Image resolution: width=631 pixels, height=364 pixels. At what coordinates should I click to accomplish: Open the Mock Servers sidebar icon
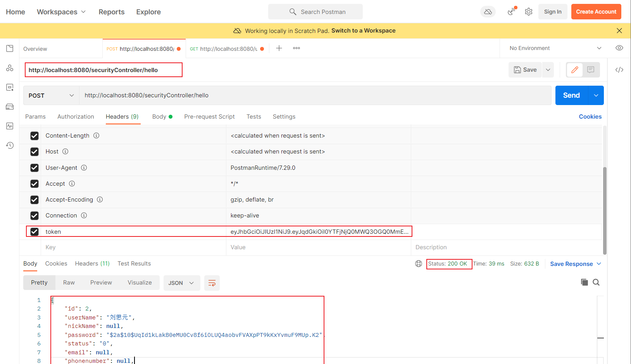(x=10, y=107)
